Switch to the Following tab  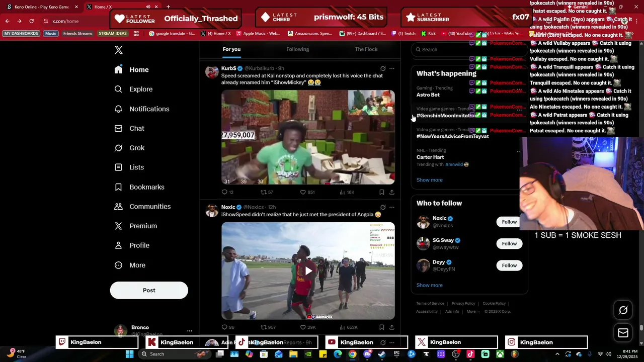[298, 49]
